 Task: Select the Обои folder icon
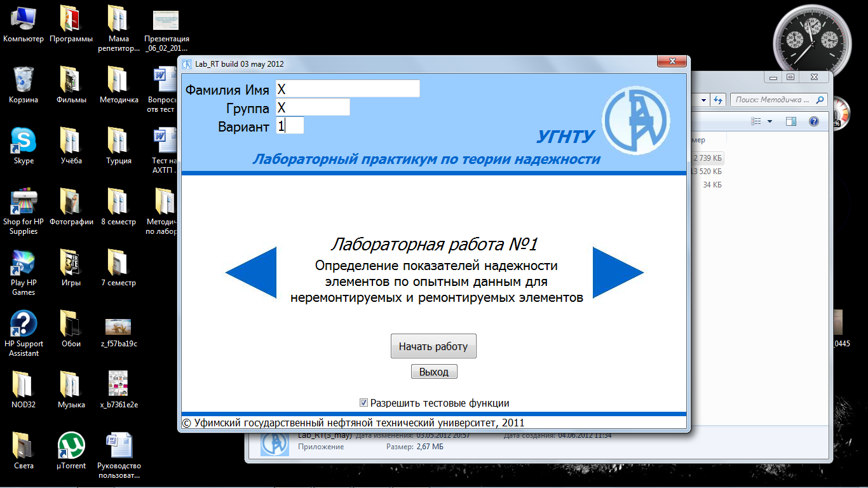[71, 329]
